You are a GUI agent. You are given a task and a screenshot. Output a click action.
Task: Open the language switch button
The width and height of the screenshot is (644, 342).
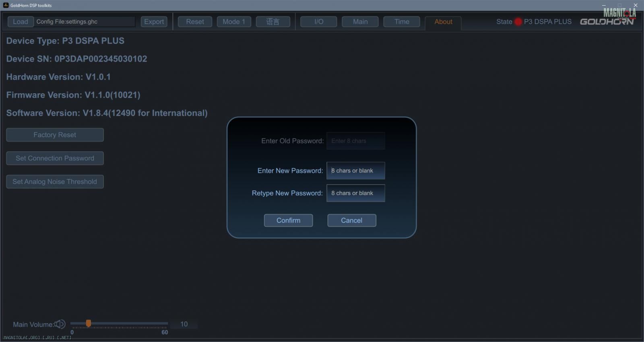273,22
